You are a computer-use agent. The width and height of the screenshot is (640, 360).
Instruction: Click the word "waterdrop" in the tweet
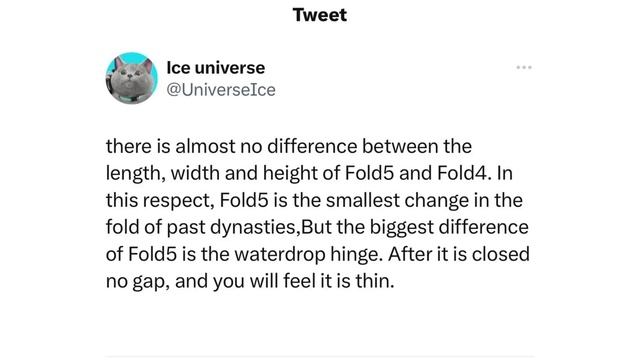(280, 254)
